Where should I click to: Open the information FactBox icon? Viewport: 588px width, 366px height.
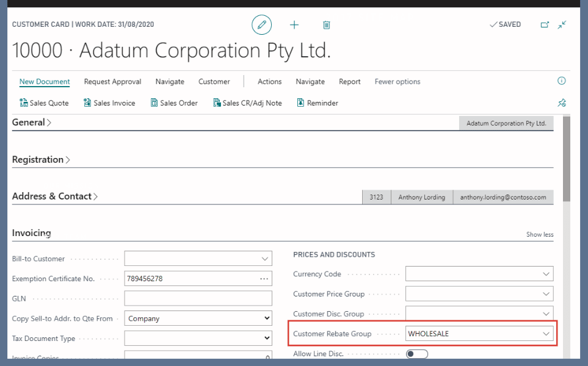561,81
